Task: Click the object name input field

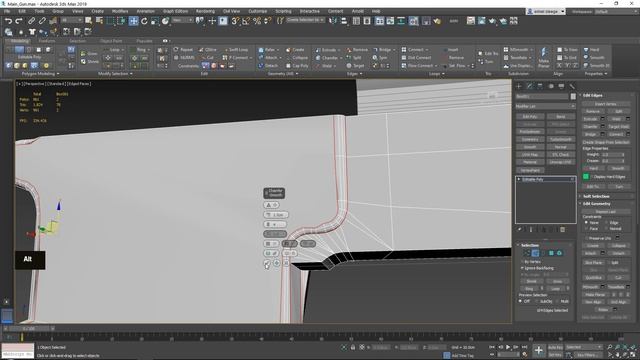Action: (542, 96)
